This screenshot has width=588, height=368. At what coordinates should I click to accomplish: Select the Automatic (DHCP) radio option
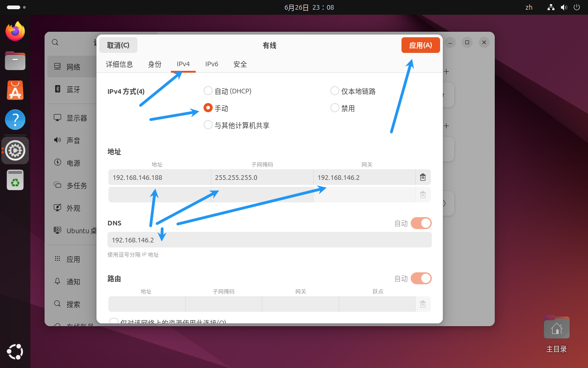[208, 91]
